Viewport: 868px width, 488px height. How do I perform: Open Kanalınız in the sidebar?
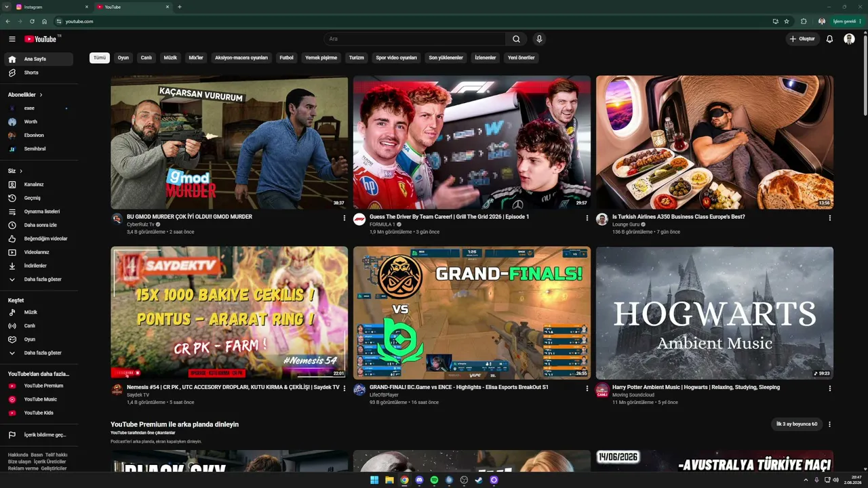(x=39, y=184)
